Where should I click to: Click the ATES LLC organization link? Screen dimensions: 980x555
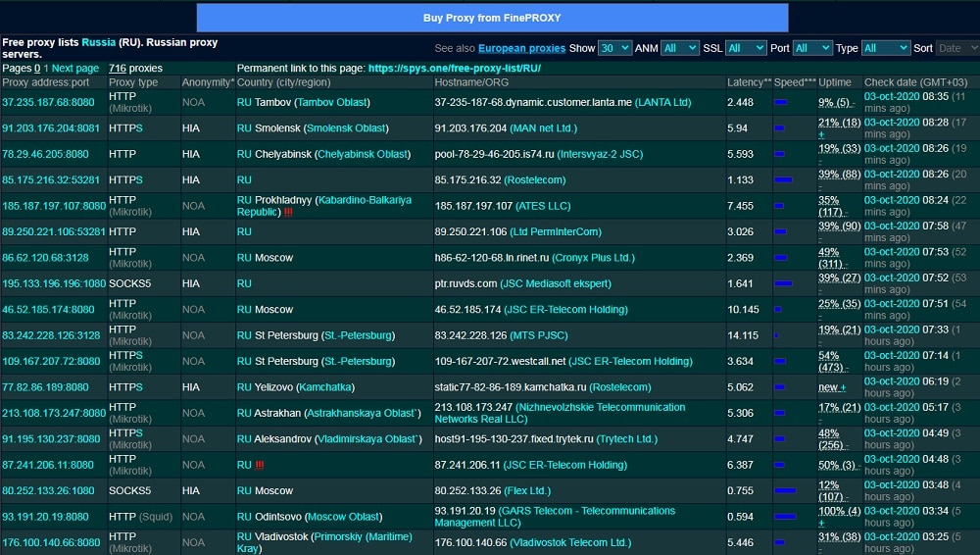pyautogui.click(x=541, y=206)
